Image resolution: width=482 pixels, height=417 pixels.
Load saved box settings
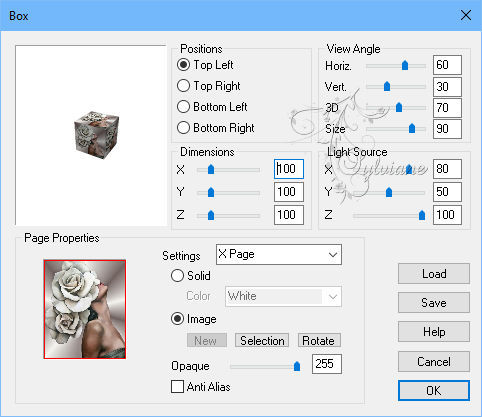point(434,274)
